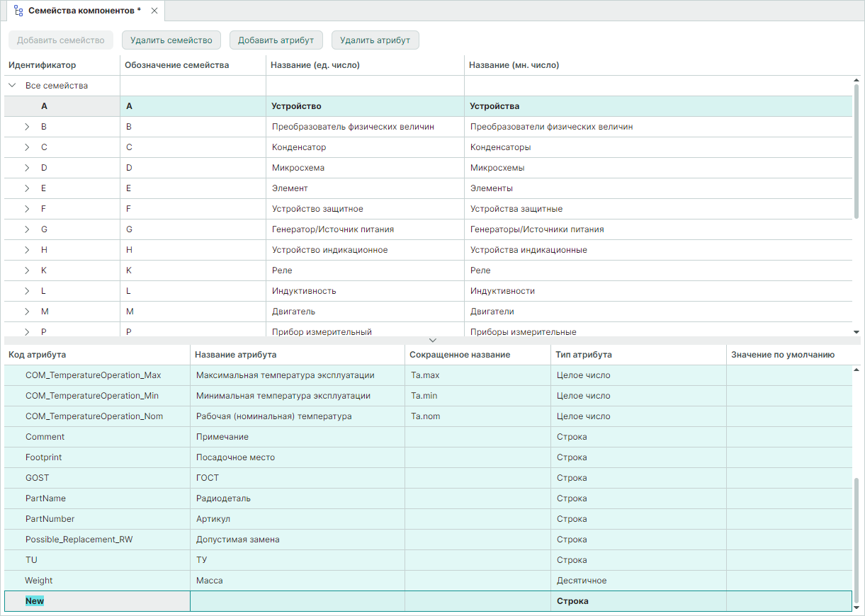Click the component families tab icon
This screenshot has width=865, height=616.
tap(18, 11)
